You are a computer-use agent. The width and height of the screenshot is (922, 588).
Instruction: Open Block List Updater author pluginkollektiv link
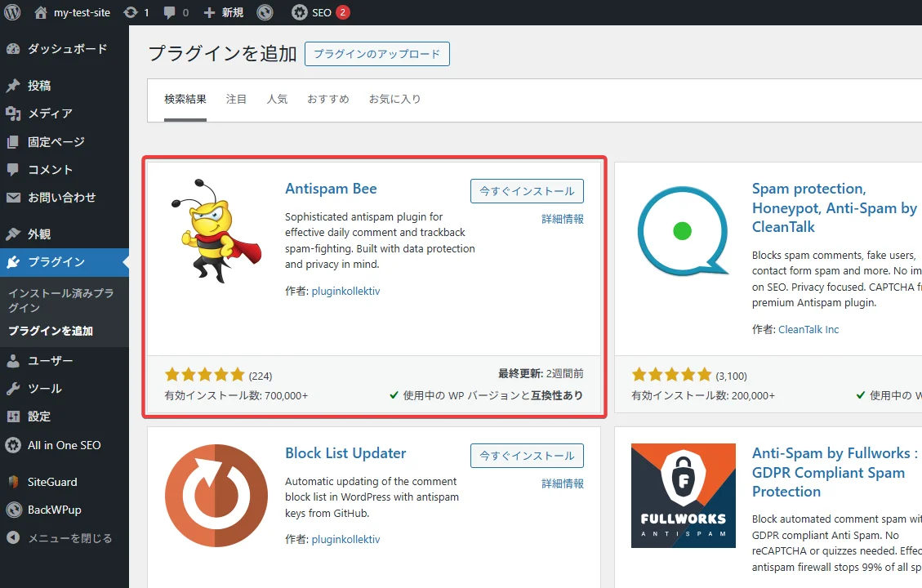click(x=345, y=539)
